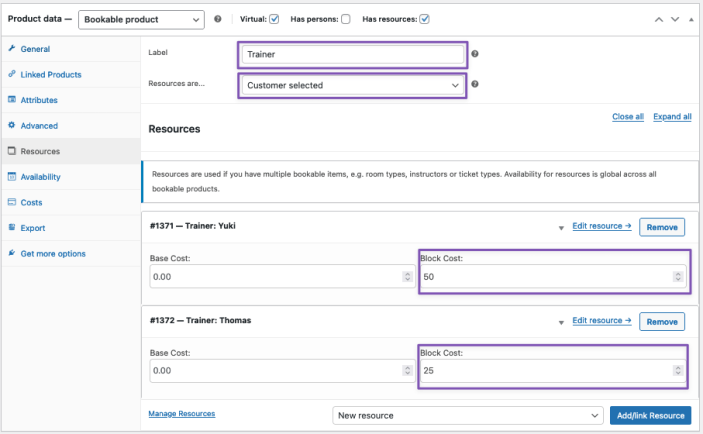
Task: Click the help icon next to Label field
Action: click(x=475, y=54)
